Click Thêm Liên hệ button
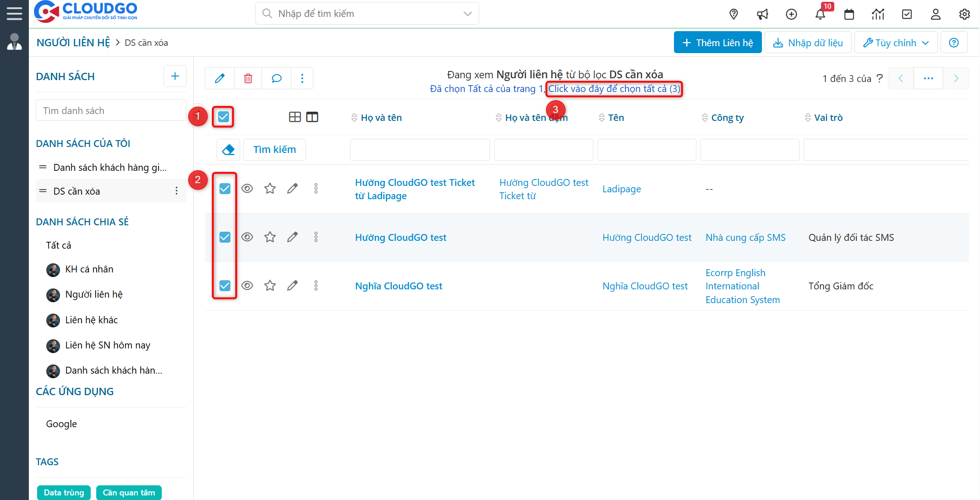Viewport: 980px width, 500px height. pos(717,42)
